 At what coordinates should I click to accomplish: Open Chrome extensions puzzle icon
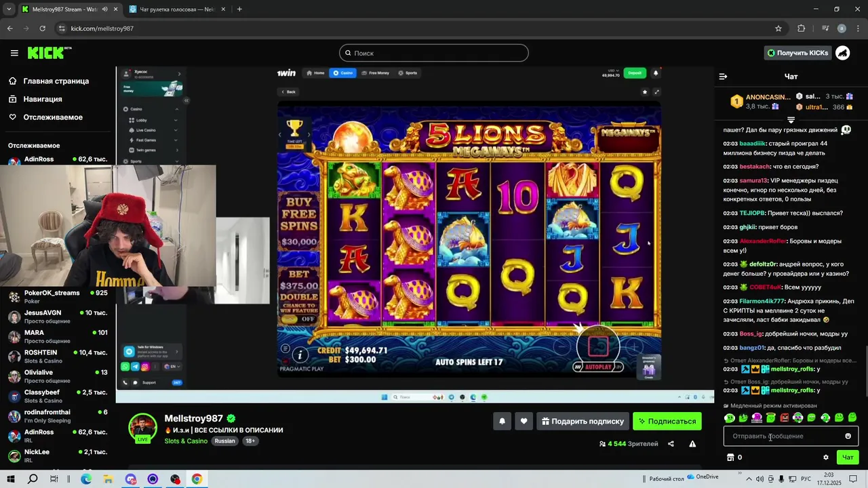click(x=802, y=28)
